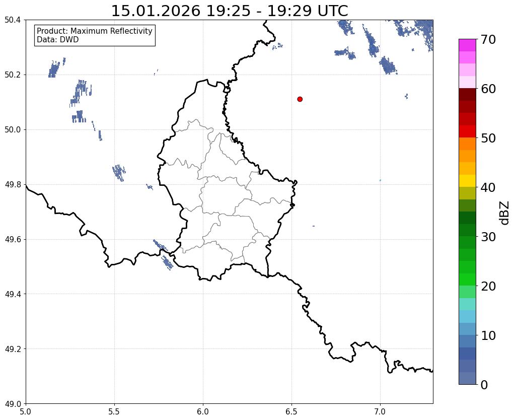Click latitude tick label '49.6'

click(13, 240)
